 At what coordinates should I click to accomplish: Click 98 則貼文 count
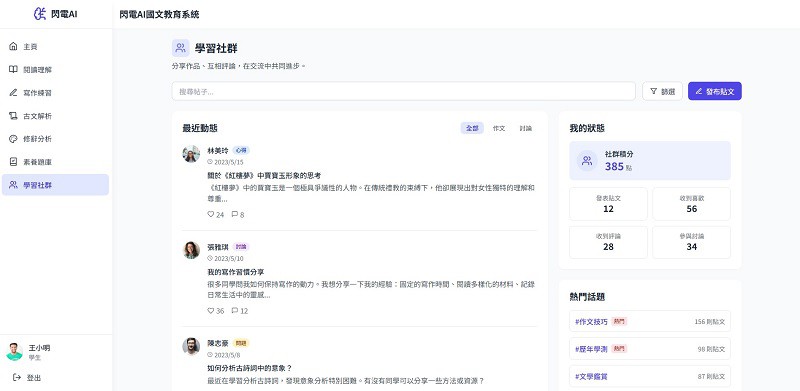tap(711, 349)
